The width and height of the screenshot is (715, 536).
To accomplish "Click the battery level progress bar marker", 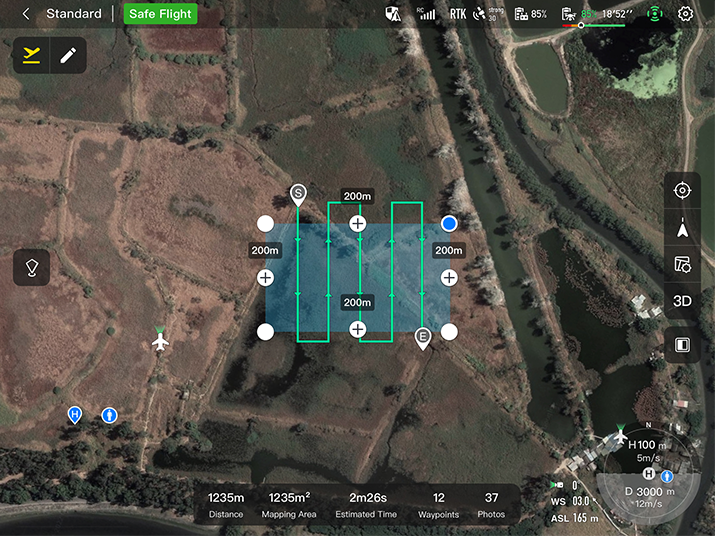I will tap(581, 25).
